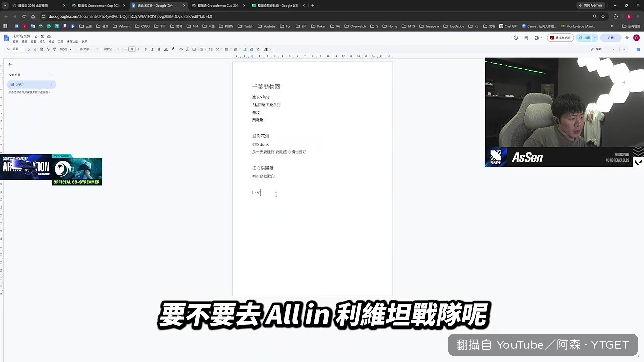The height and width of the screenshot is (362, 644).
Task: Click the 共用 share button
Action: (x=585, y=38)
